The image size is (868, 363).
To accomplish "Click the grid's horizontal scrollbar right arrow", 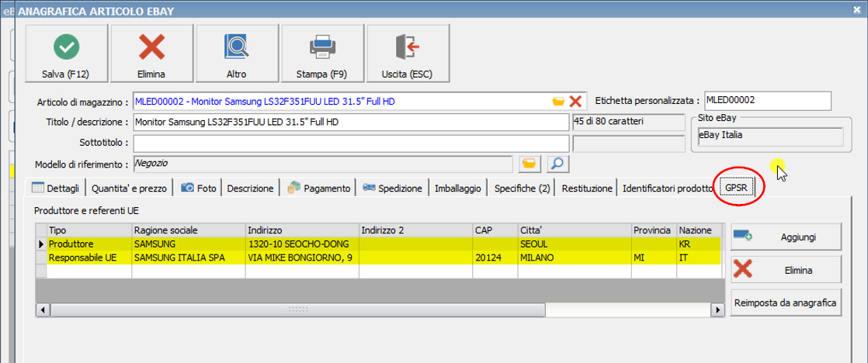I will pos(717,310).
